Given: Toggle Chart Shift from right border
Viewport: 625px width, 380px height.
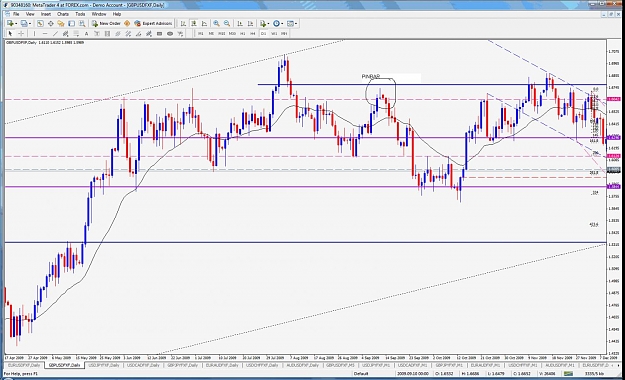Looking at the screenshot, I should (250, 24).
